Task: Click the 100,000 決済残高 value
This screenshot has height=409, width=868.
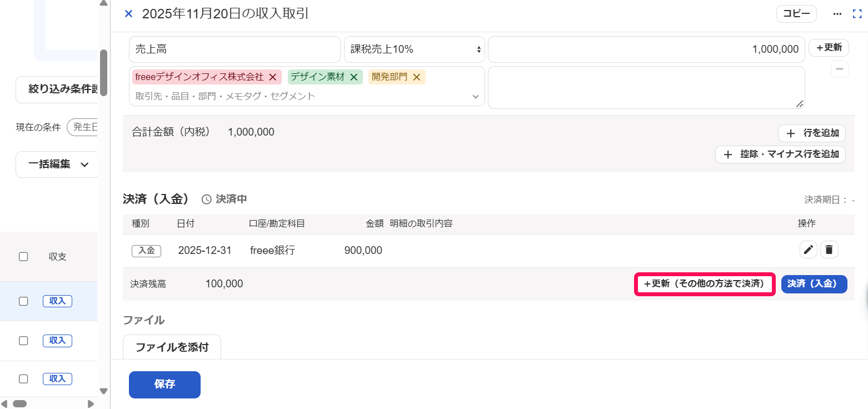Action: click(x=225, y=284)
